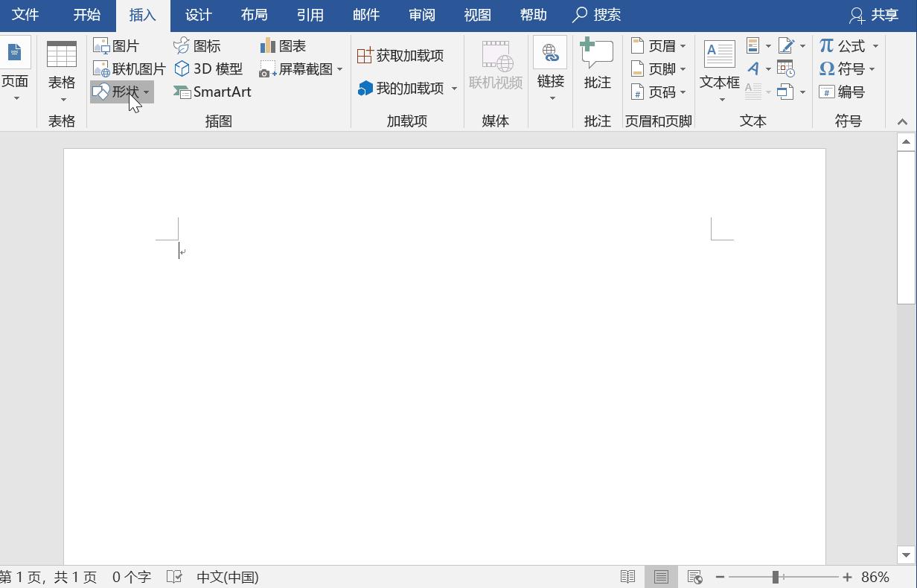Take a screenshot with 屏幕截图

(295, 68)
